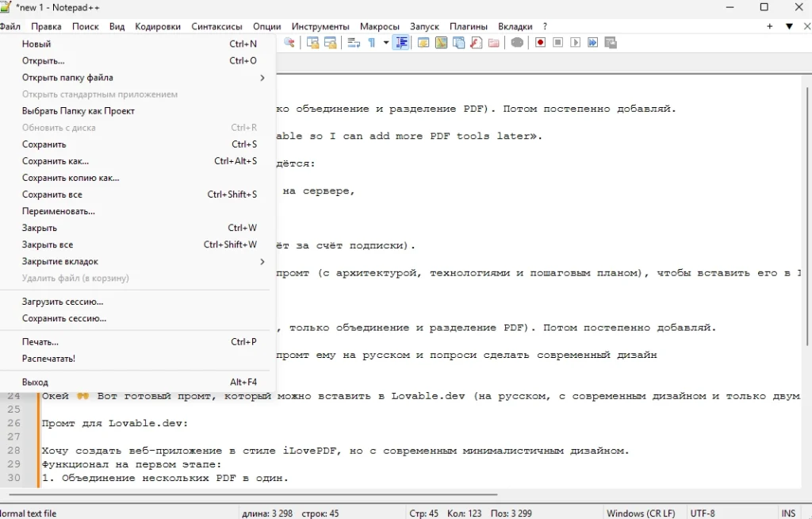Image resolution: width=812 pixels, height=519 pixels.
Task: Start macro recording with red circle icon
Action: [x=540, y=43]
